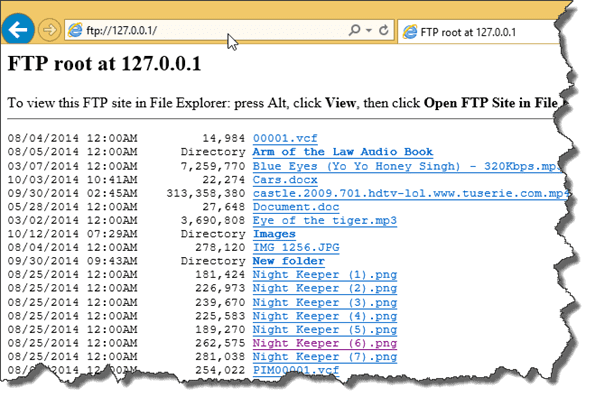Open Night Keeper (7).png link
This screenshot has width=595, height=406.
point(325,357)
